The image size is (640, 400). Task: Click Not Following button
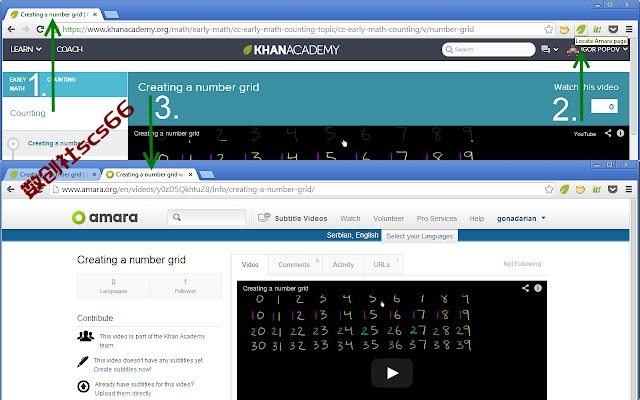click(522, 264)
